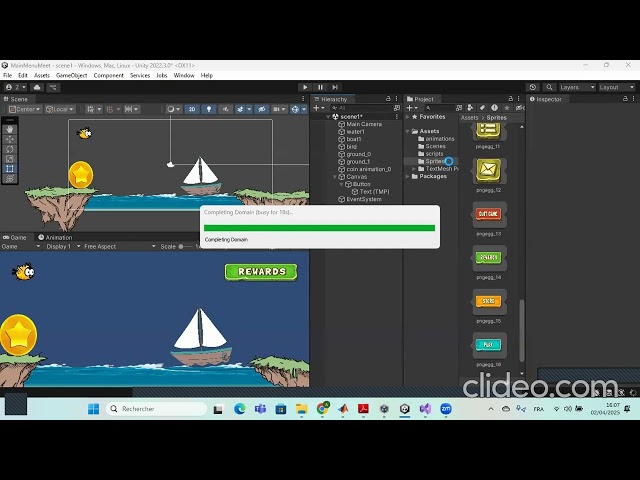Open the Free Aspect dropdown in Game view
Screen dimensions: 640x480
click(120, 247)
